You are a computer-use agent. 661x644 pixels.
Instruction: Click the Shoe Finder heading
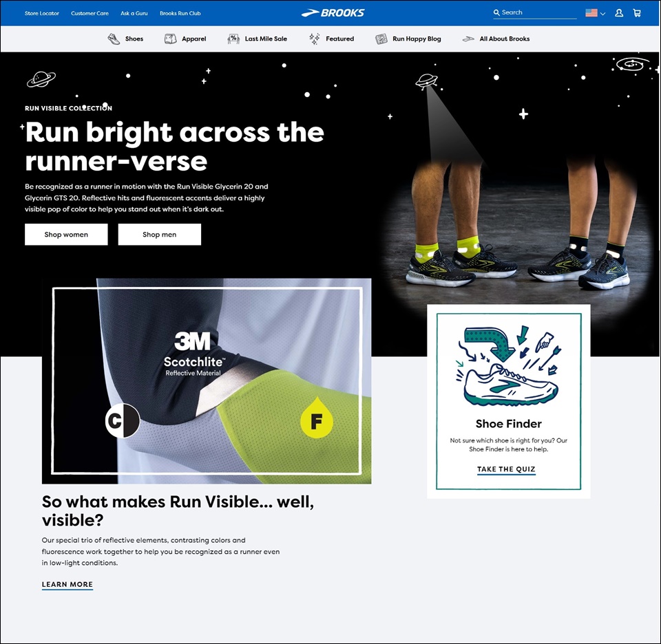coord(508,424)
